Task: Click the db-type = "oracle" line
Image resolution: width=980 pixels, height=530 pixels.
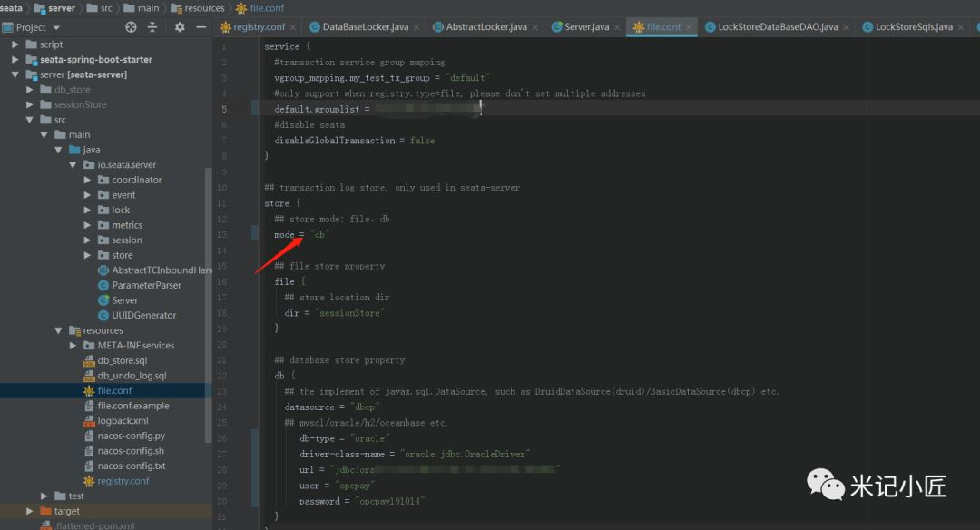Action: (x=345, y=438)
